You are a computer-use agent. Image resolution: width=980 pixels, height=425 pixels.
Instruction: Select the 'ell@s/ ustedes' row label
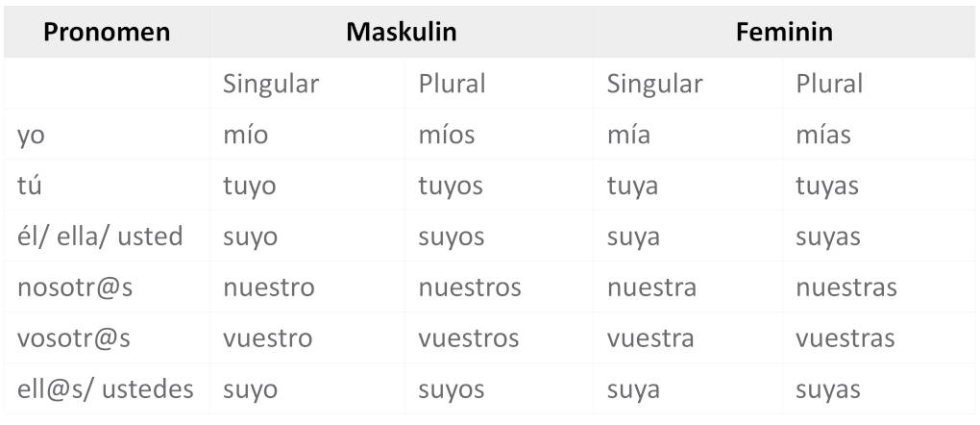105,389
